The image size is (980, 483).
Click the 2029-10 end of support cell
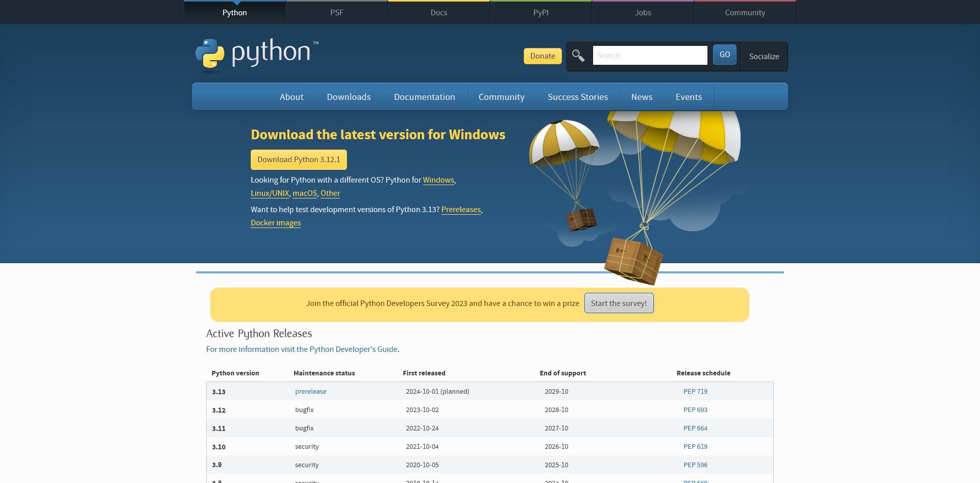click(556, 392)
